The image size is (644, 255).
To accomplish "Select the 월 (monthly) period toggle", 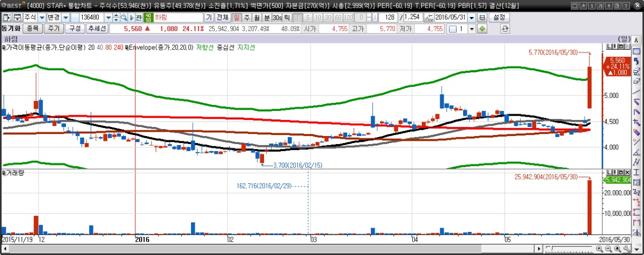I will coord(257,17).
